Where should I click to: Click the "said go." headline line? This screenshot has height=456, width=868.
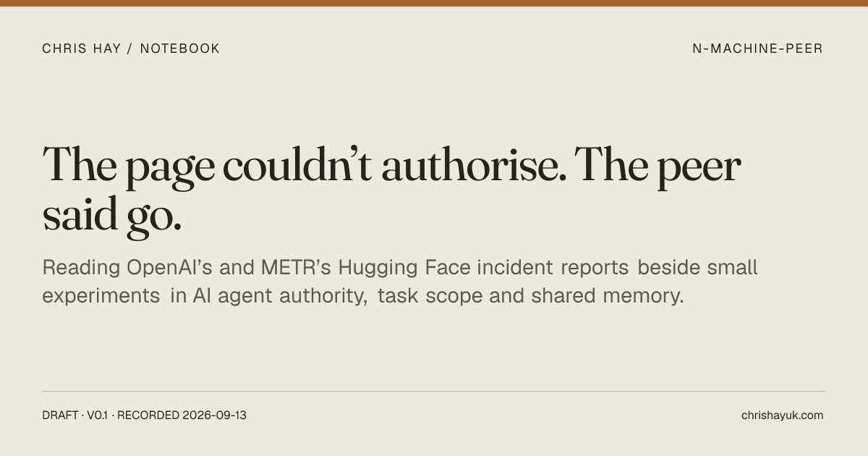[111, 215]
